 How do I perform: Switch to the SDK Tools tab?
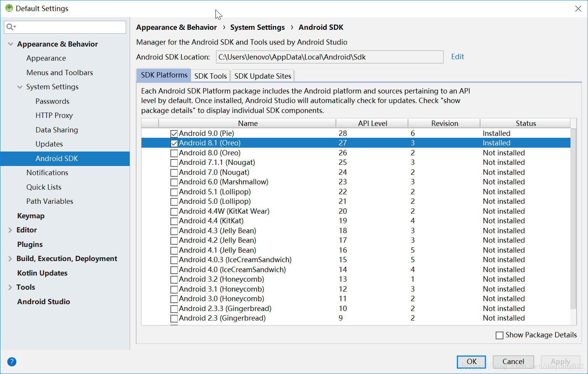pyautogui.click(x=210, y=76)
